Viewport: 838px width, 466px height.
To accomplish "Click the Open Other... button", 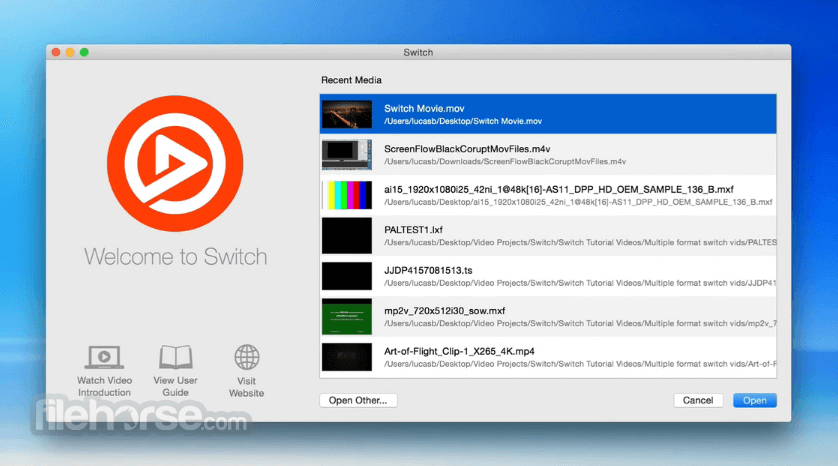I will (x=358, y=400).
